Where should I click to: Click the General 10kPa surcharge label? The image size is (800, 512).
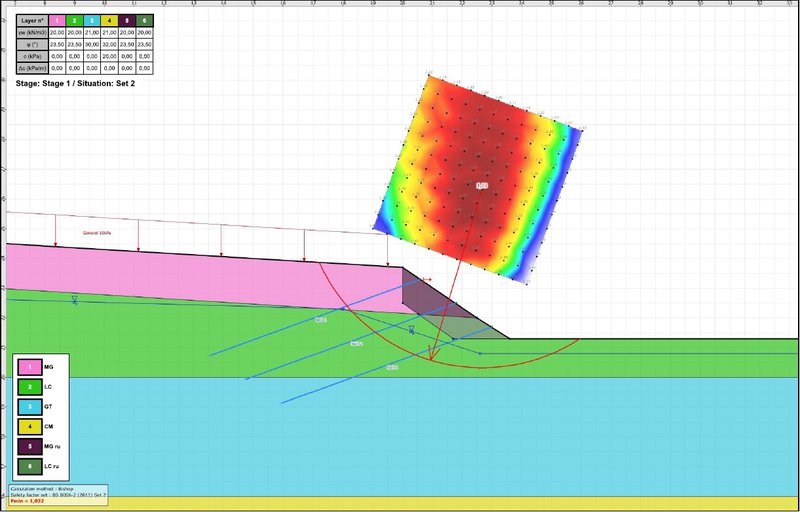[97, 232]
